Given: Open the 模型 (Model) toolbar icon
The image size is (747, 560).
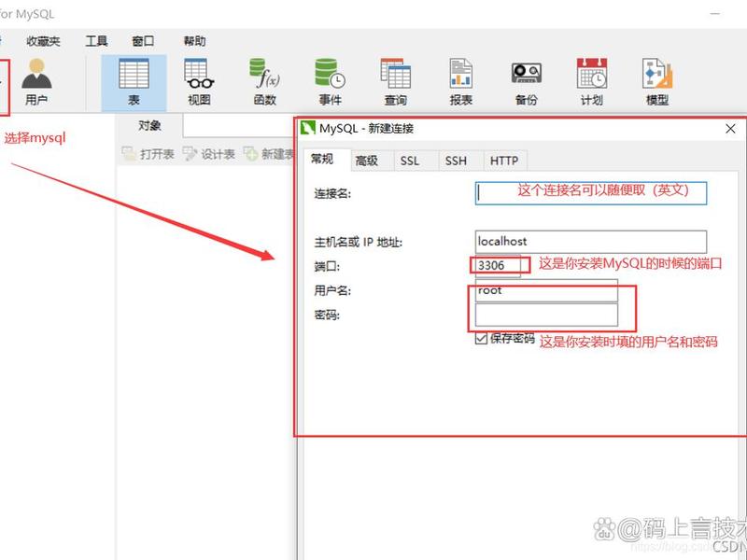Looking at the screenshot, I should coord(657,82).
